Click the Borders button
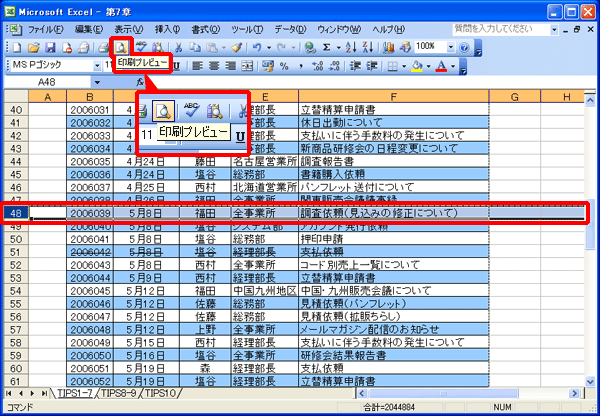This screenshot has width=600, height=416. (393, 67)
